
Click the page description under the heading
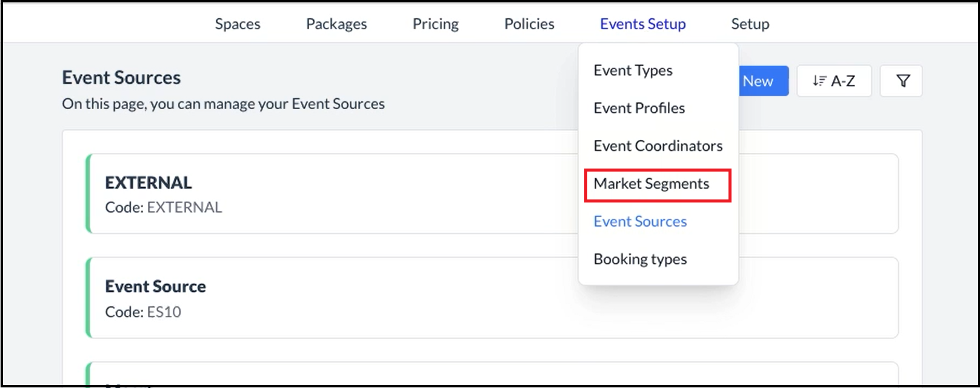223,104
